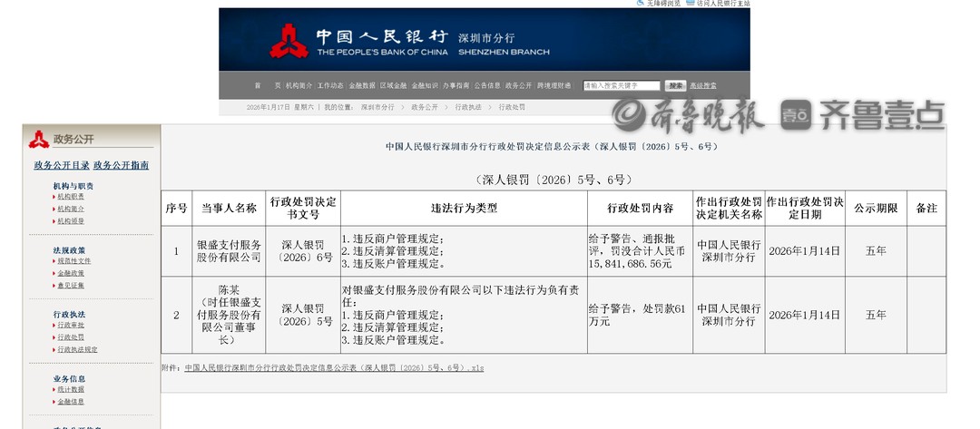Click the 无障碍浏览 accessibility icon
The image size is (980, 429).
(x=642, y=4)
